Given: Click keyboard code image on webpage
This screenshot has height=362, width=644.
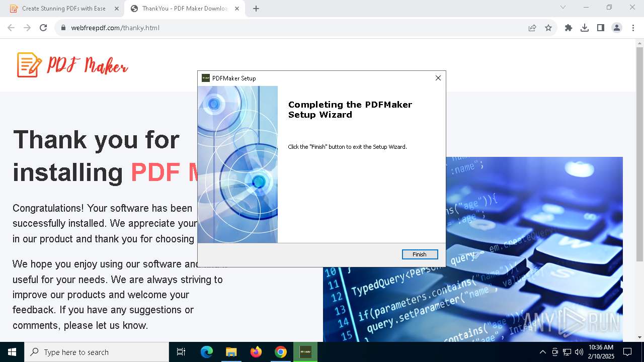Looking at the screenshot, I should 534,249.
